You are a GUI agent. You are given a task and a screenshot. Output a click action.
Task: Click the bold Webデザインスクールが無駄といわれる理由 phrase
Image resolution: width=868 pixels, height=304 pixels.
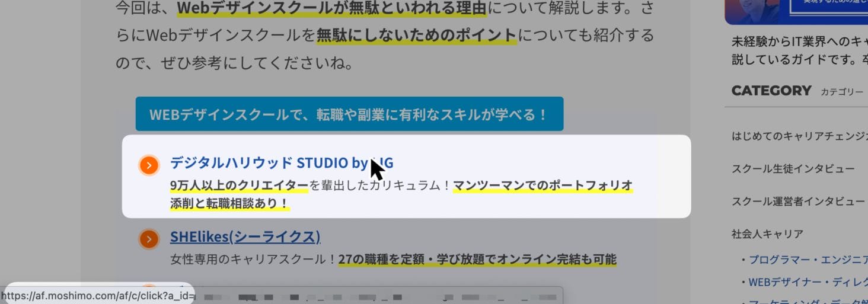point(331,8)
